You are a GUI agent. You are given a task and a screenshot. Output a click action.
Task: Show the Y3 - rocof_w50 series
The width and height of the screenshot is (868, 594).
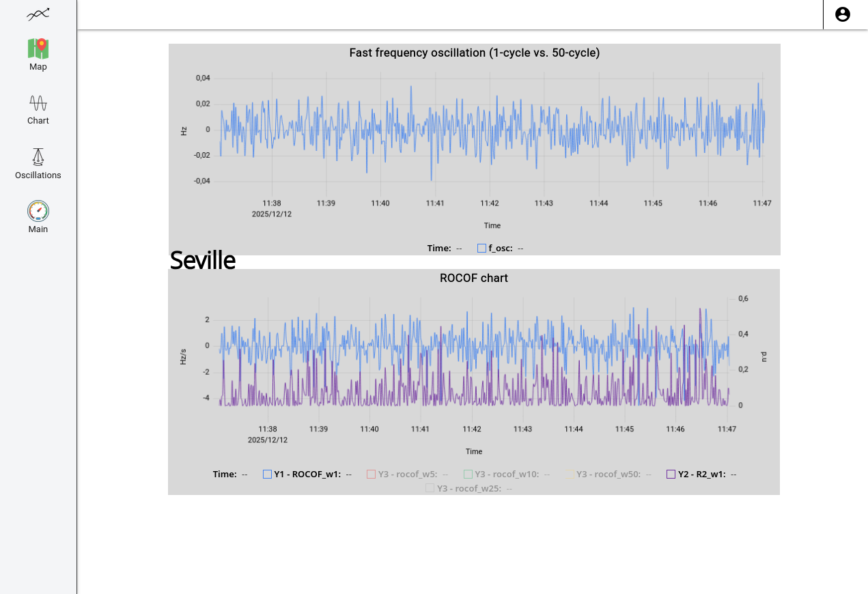(570, 474)
